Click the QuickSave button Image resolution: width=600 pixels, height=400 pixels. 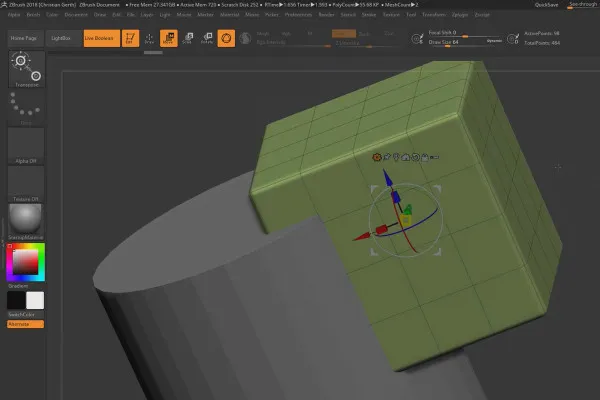pos(546,5)
